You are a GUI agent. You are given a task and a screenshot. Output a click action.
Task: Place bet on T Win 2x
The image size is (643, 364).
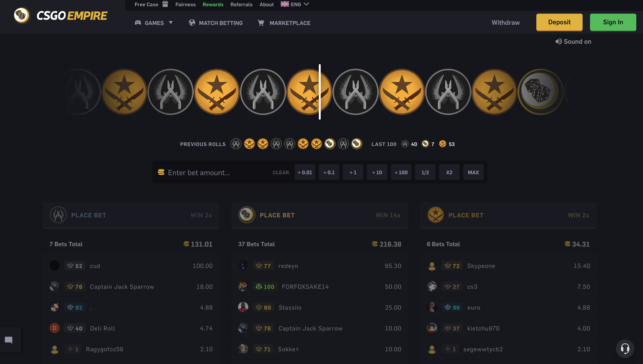[x=508, y=215]
